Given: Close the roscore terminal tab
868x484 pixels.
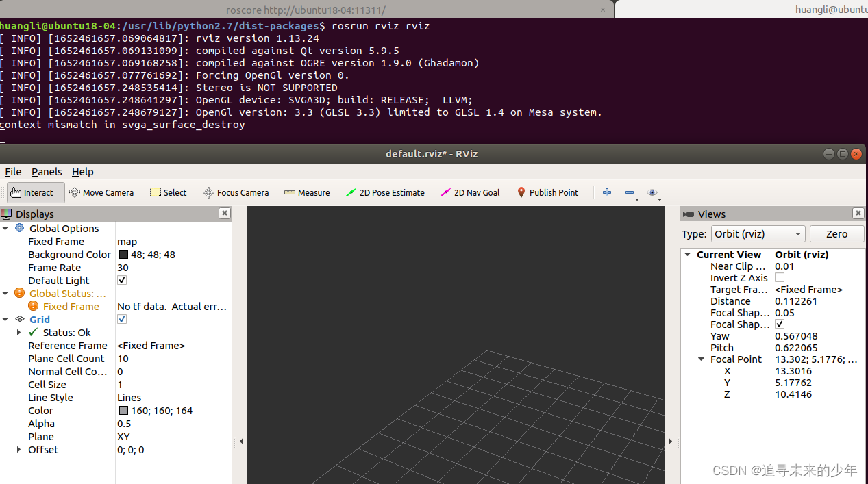Looking at the screenshot, I should (603, 10).
